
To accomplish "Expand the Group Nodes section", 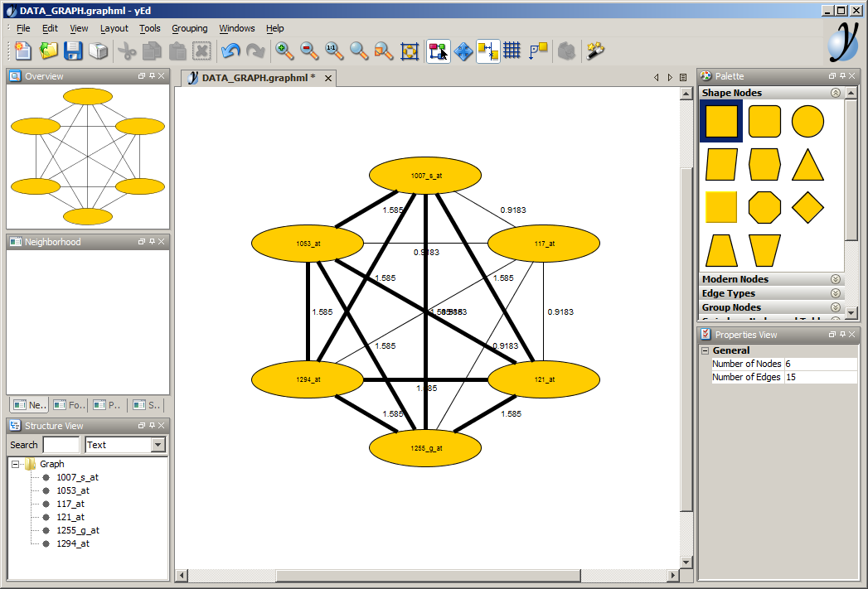I will [x=836, y=307].
